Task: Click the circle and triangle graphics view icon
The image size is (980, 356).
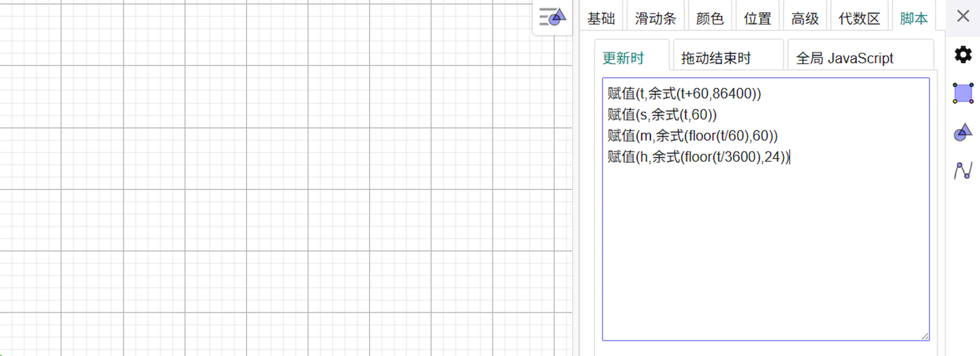Action: (962, 132)
